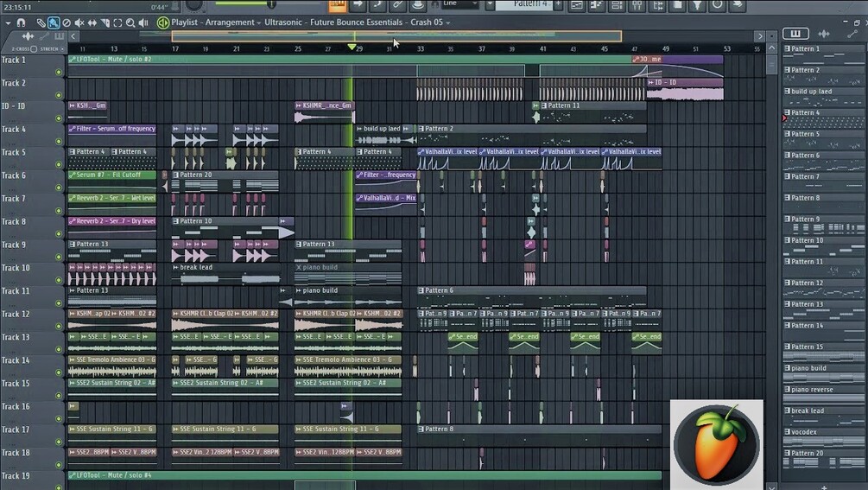Open the Line snap dropdown
The width and height of the screenshot is (868, 490).
(x=459, y=4)
